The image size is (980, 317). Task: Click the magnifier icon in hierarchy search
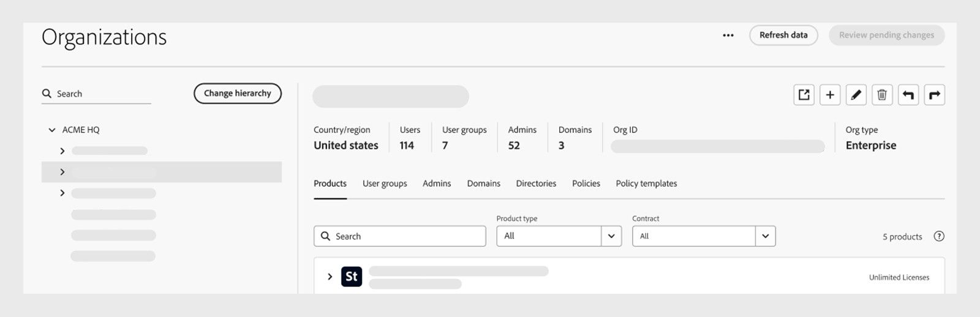click(47, 94)
